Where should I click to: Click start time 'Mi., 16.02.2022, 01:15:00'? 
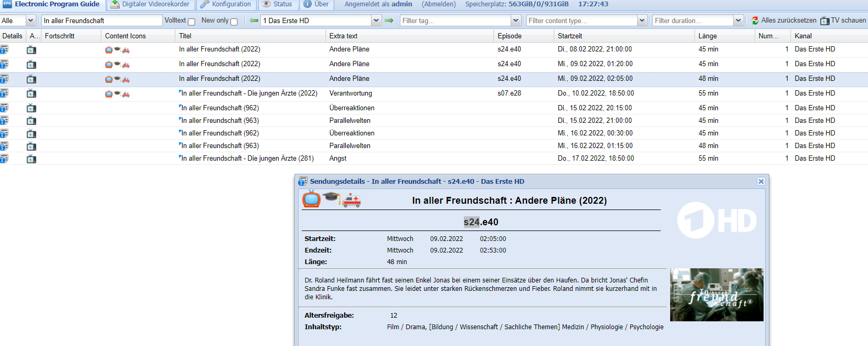point(595,146)
